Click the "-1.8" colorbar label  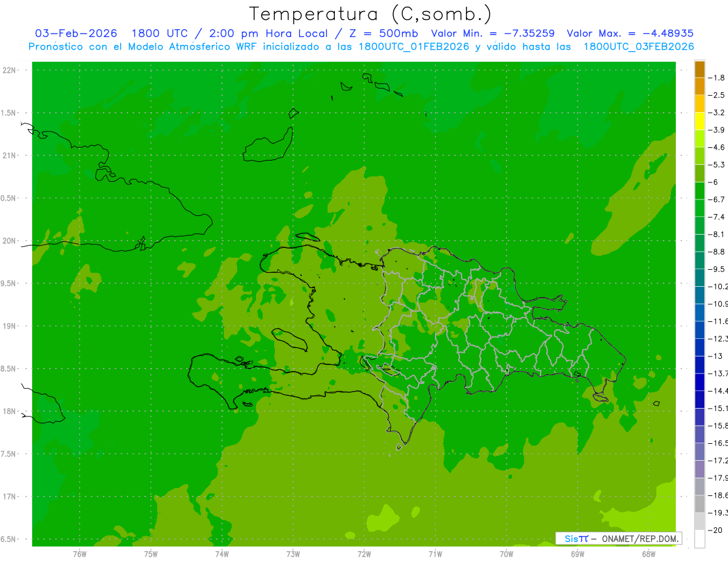718,78
